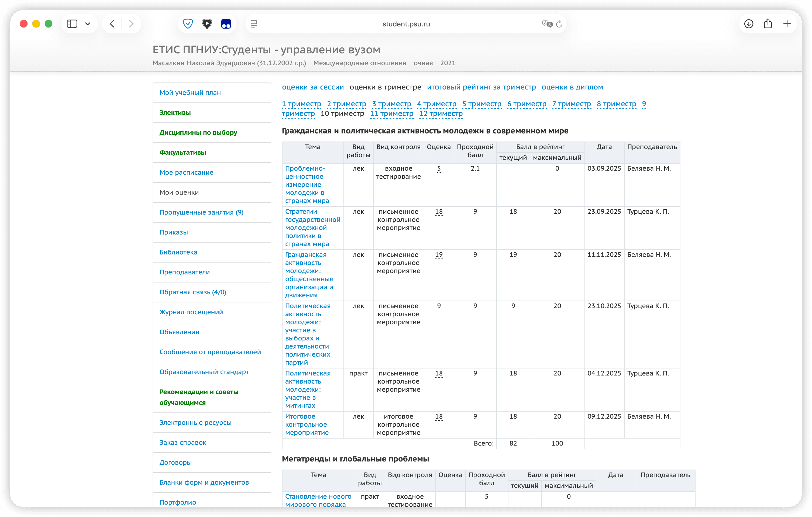Reload the page with refresh icon
812x517 pixels.
point(559,24)
